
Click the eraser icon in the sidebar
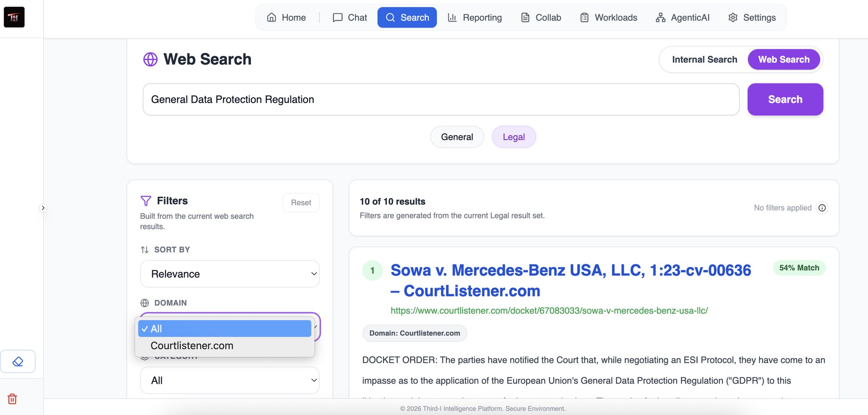coord(18,361)
